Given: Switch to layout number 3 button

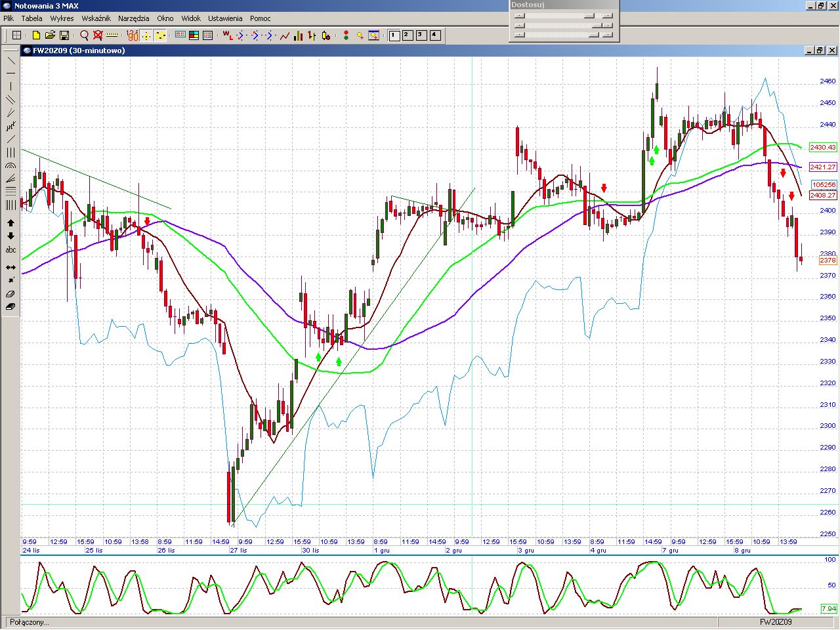Looking at the screenshot, I should point(421,35).
